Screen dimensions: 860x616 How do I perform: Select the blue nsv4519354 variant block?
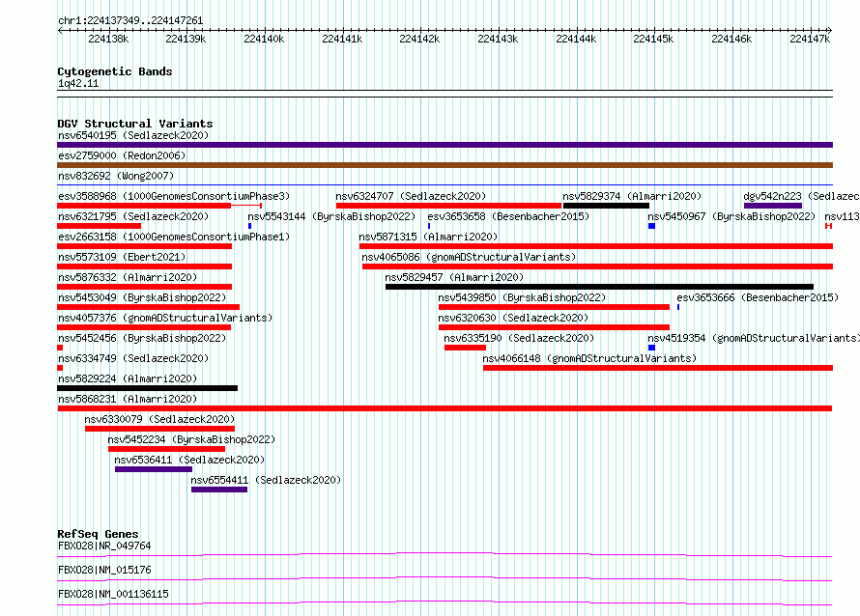tap(651, 348)
